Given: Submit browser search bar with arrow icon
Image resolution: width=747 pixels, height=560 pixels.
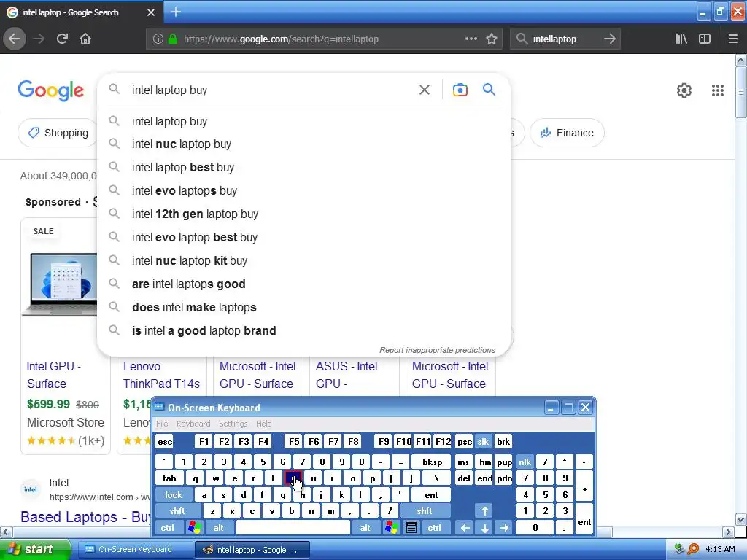Looking at the screenshot, I should tap(610, 39).
